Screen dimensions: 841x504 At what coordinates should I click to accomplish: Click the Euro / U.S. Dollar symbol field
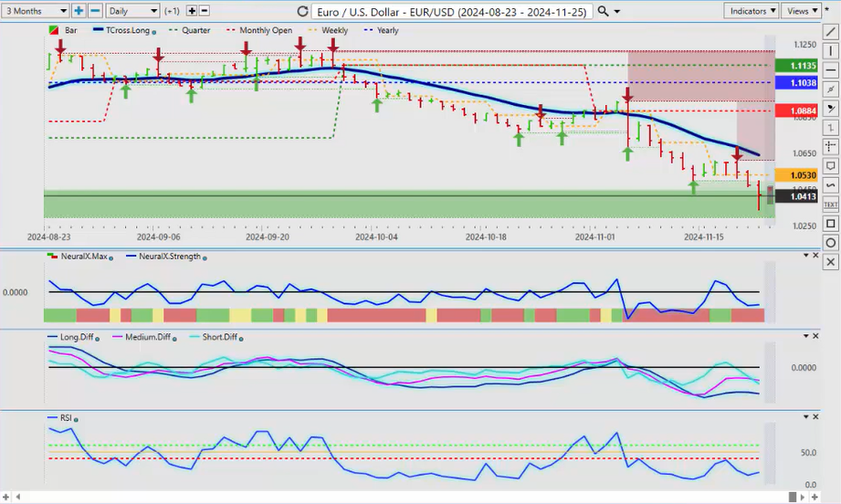[453, 12]
